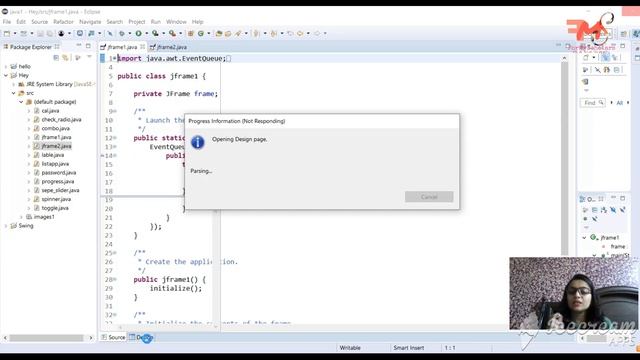
Task: Click the green Run launch icon
Action: pos(138,33)
